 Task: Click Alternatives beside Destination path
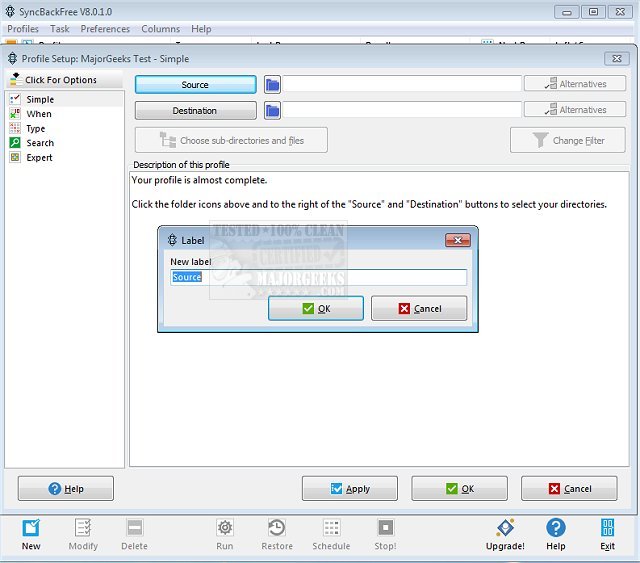tap(575, 110)
